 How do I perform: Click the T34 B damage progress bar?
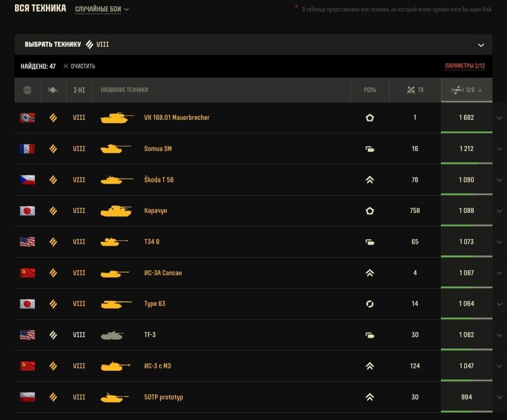tap(467, 256)
